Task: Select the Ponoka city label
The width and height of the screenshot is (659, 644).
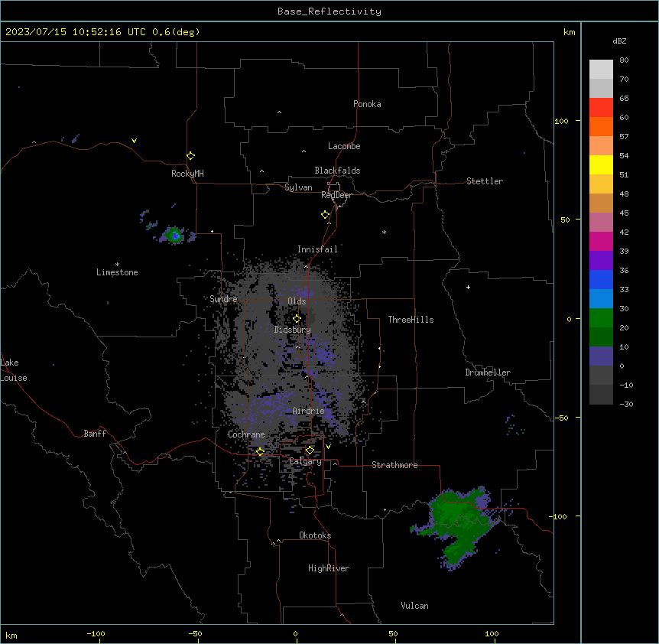Action: 367,104
